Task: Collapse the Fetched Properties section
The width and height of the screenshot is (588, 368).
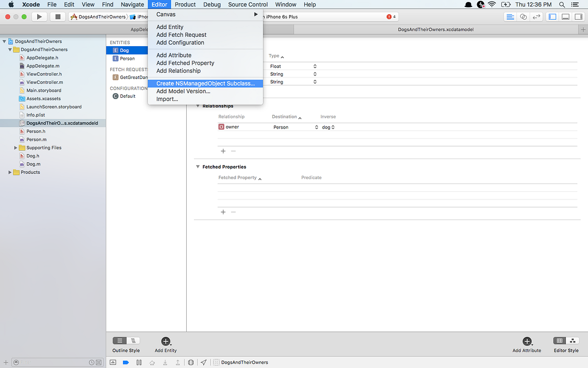Action: click(197, 166)
